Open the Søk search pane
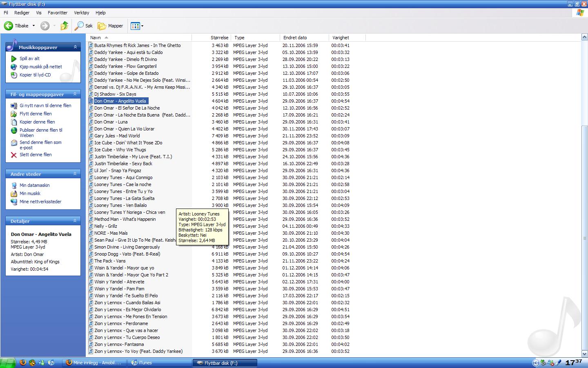 [x=83, y=26]
